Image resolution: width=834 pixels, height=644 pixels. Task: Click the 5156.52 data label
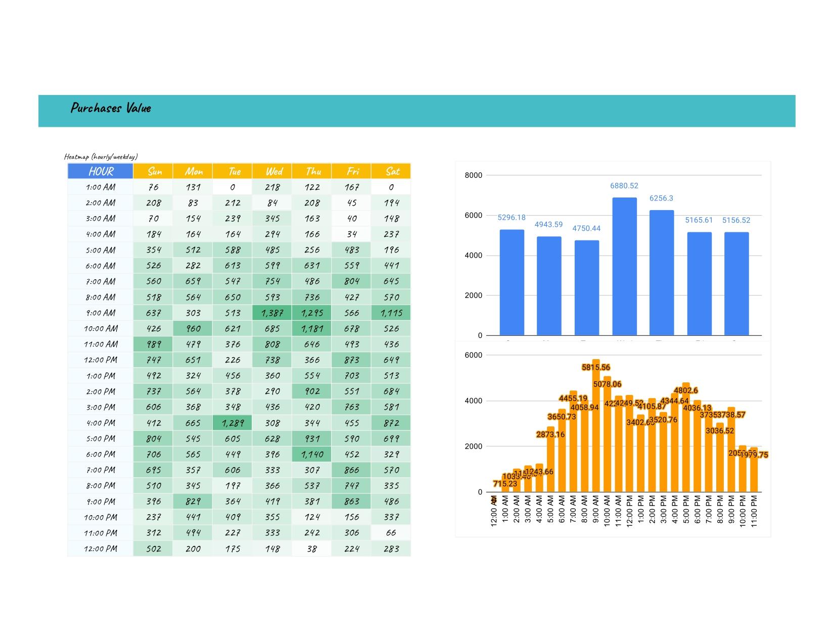pyautogui.click(x=736, y=220)
